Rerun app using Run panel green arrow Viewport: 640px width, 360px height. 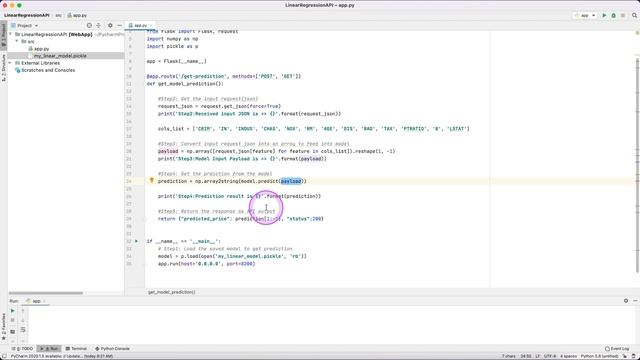click(13, 311)
